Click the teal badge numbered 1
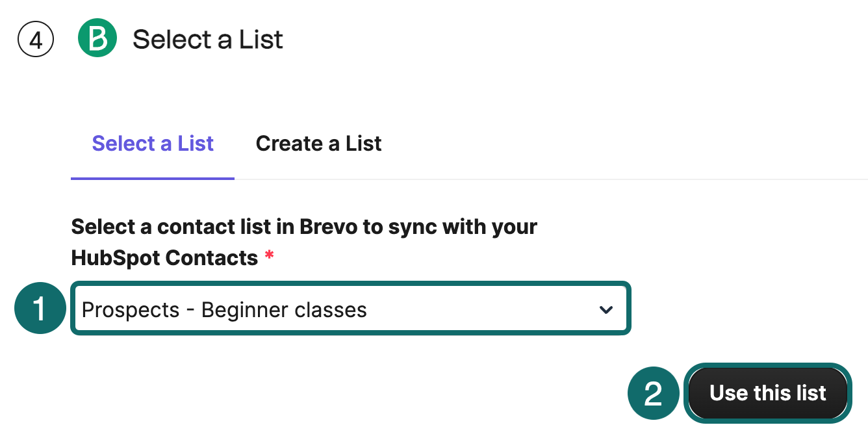Image resolution: width=868 pixels, height=438 pixels. [x=40, y=309]
